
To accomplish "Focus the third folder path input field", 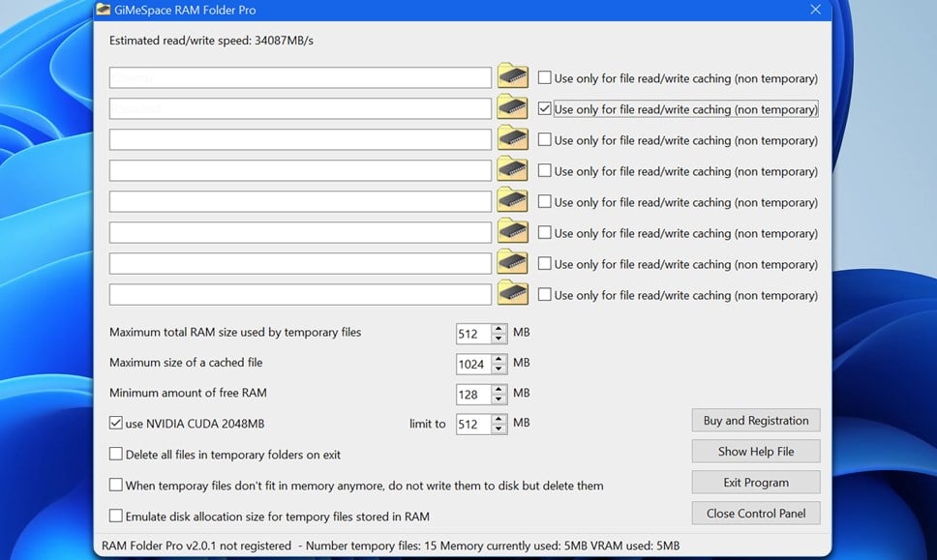I will [301, 139].
